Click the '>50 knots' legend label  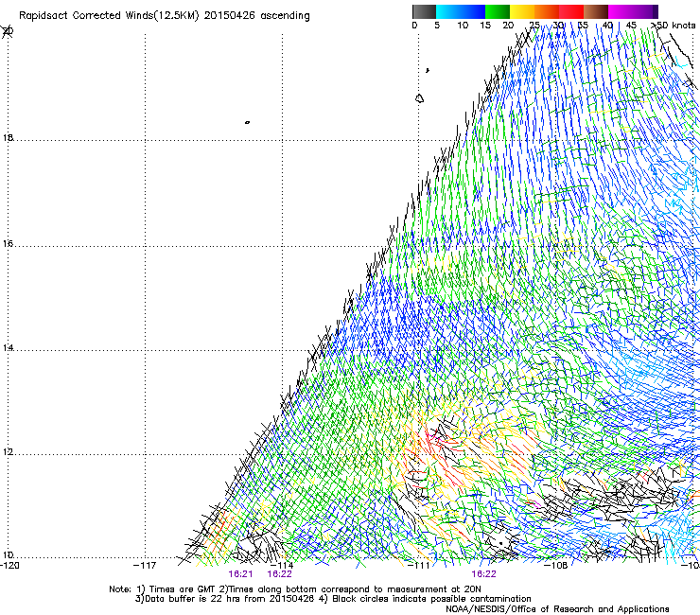point(674,26)
